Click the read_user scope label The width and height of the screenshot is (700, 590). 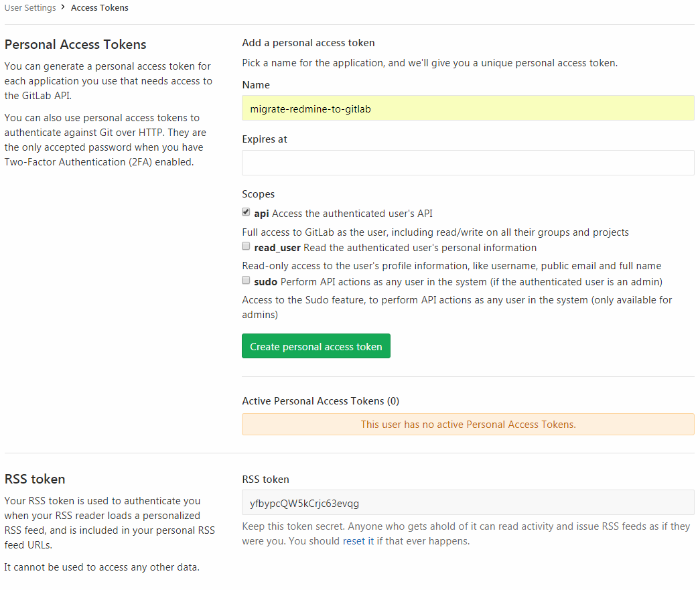click(x=276, y=247)
